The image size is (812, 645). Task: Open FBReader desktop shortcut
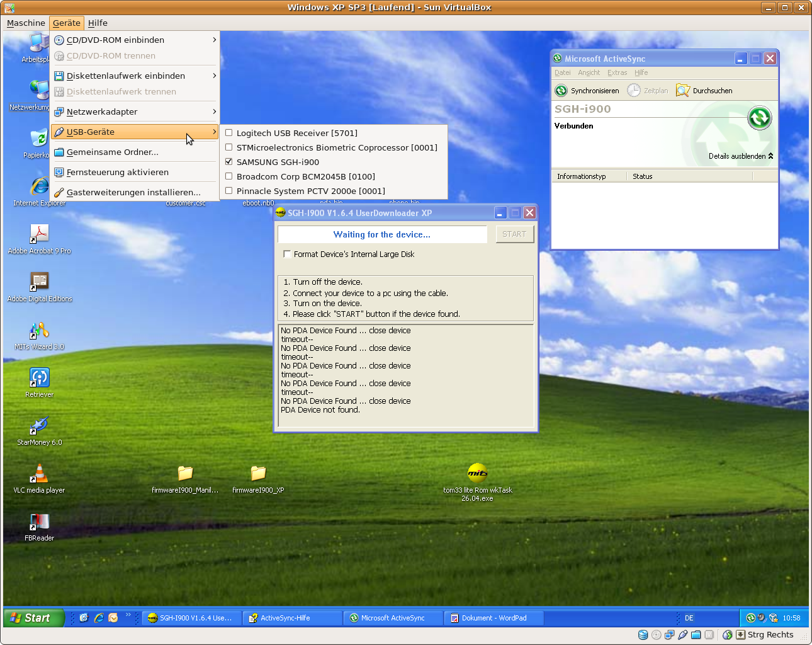click(39, 526)
